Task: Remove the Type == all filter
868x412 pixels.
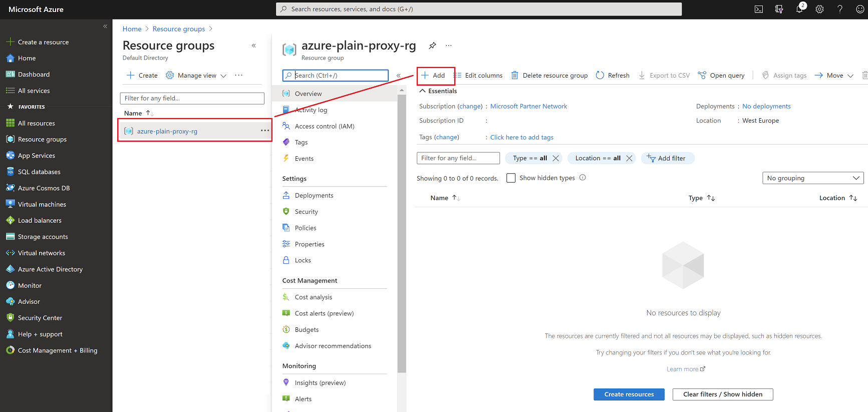Action: (x=555, y=158)
